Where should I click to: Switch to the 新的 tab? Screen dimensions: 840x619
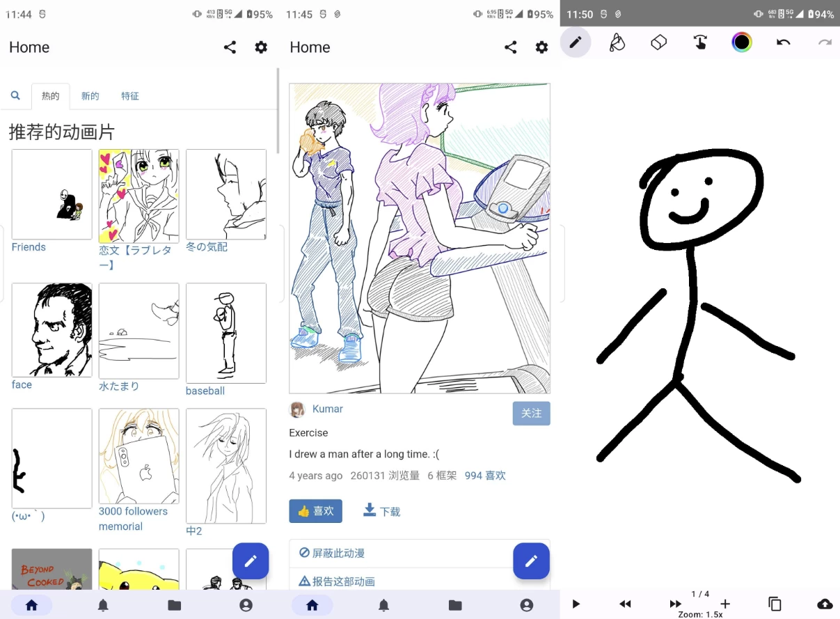(90, 96)
